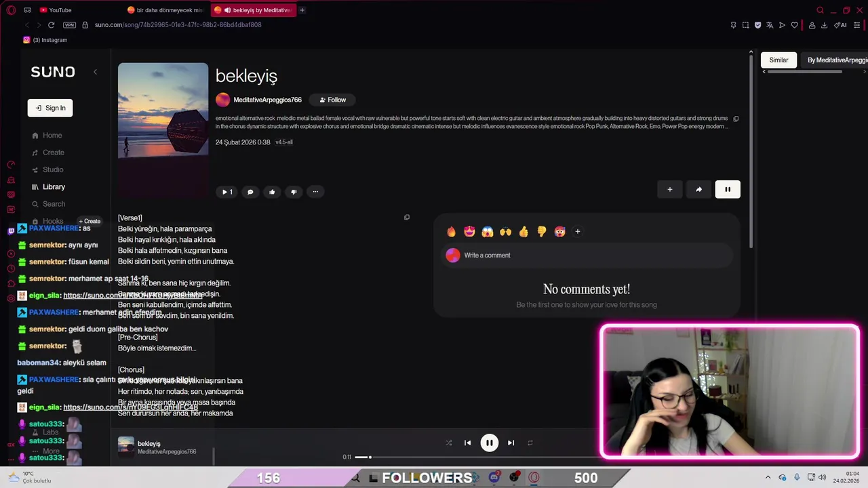Open eign_sila's first suno.com chat link

[x=132, y=296]
